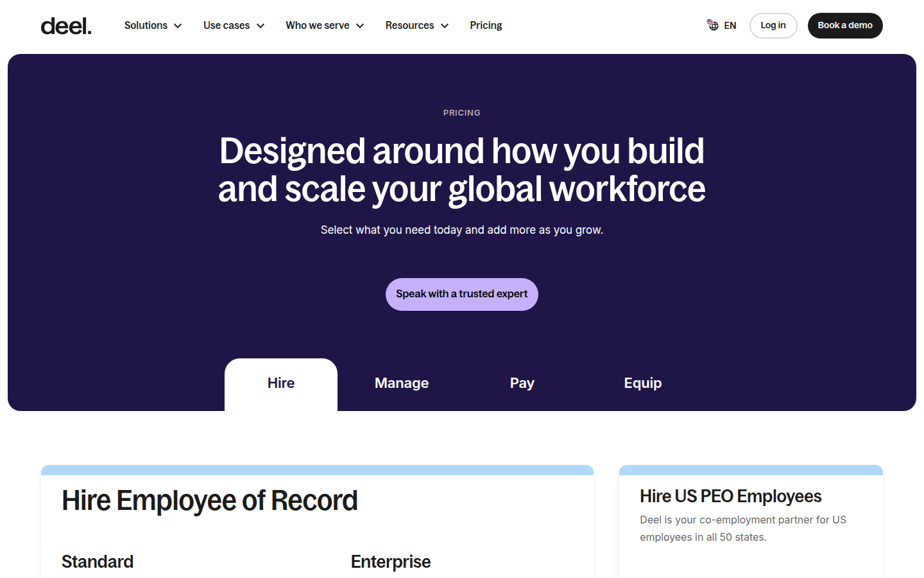
Task: Open the EN language selector
Action: click(722, 26)
